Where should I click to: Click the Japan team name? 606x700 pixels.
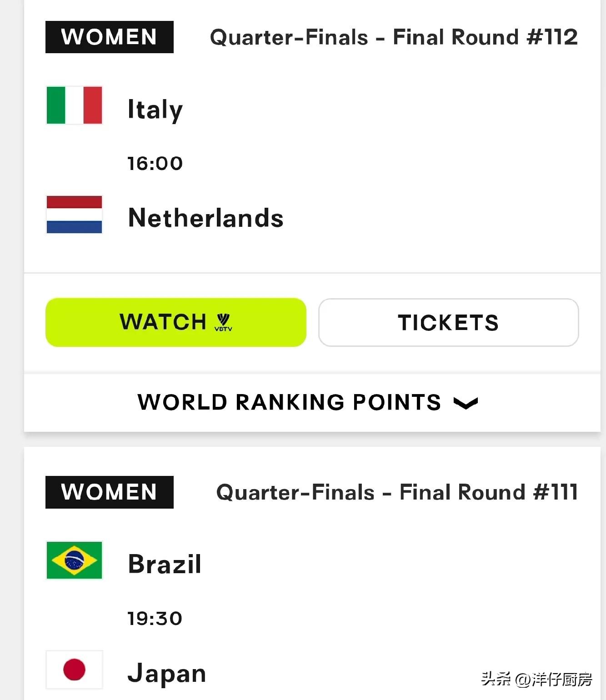(x=166, y=674)
